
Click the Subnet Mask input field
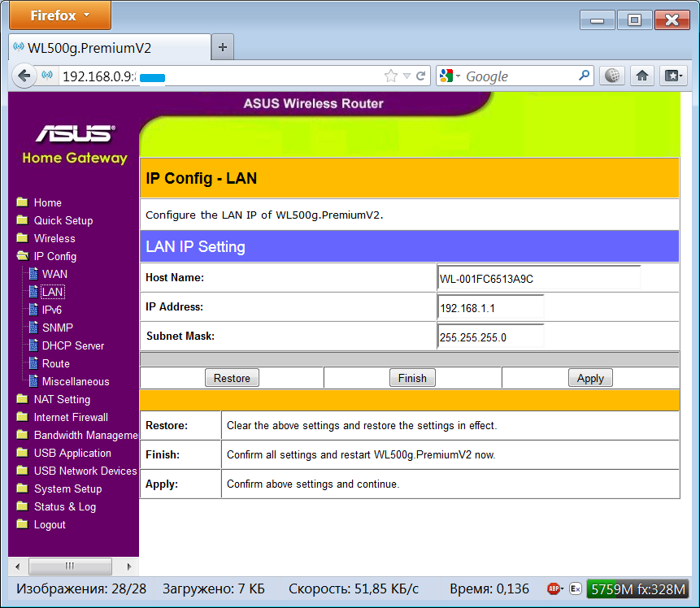click(490, 337)
